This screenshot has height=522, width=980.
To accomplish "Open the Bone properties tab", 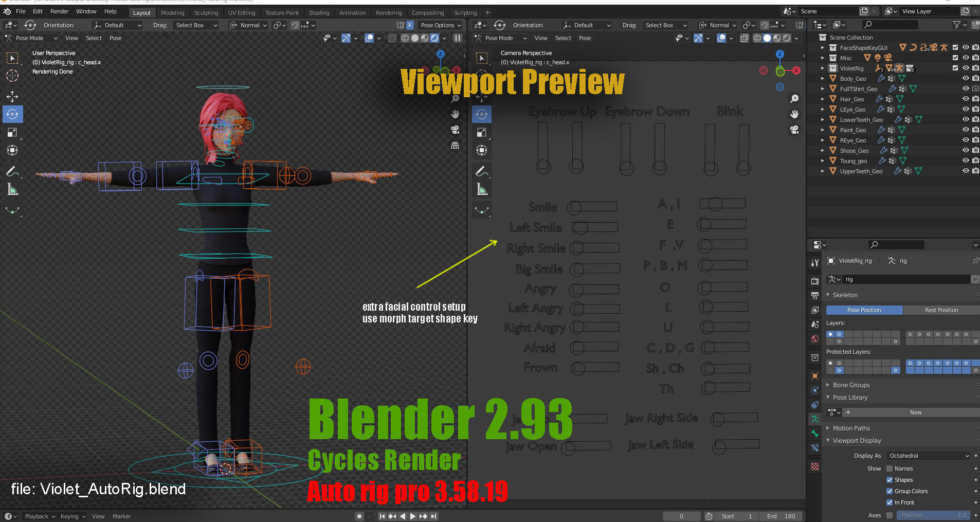I will point(815,434).
